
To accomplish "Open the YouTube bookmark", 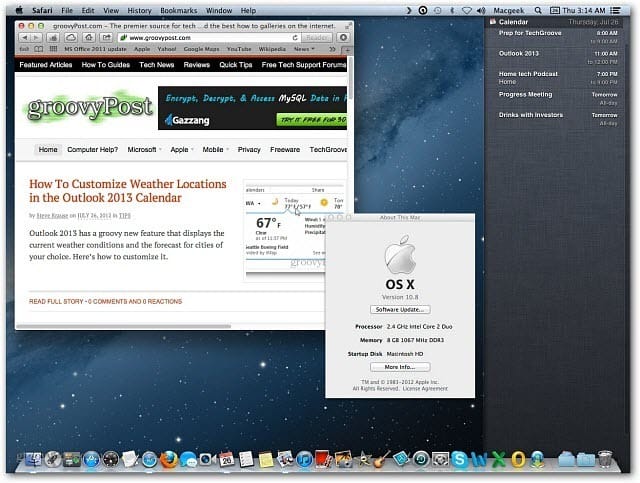I will point(239,49).
